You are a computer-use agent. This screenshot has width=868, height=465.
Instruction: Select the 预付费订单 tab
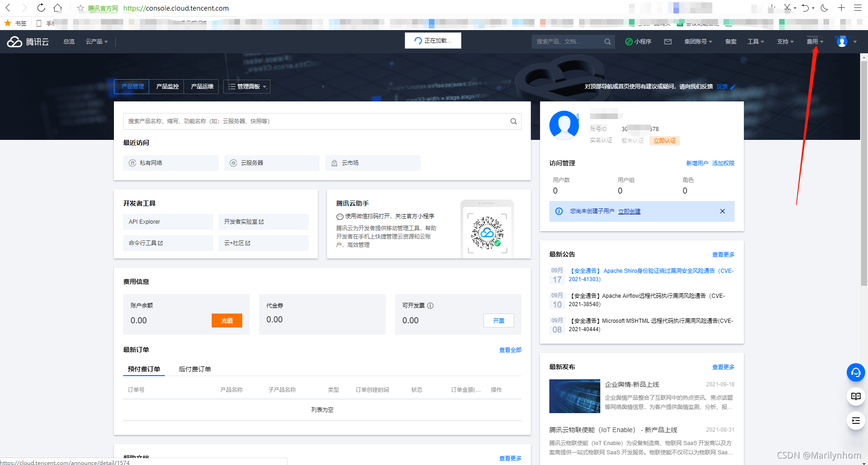click(x=144, y=369)
